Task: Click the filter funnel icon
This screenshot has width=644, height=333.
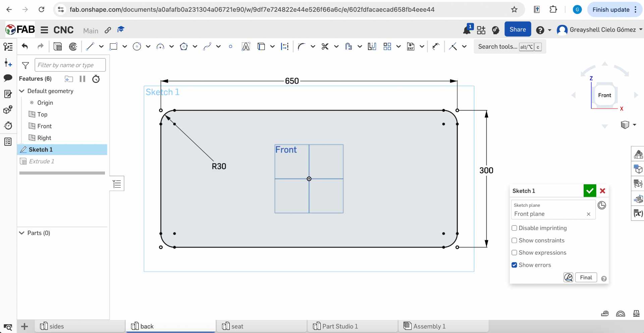Action: coord(25,65)
